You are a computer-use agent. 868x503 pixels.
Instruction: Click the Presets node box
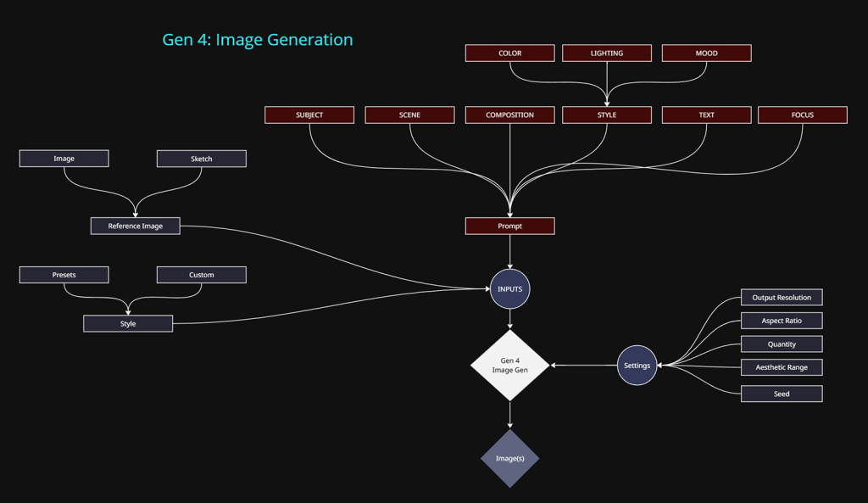(x=64, y=275)
